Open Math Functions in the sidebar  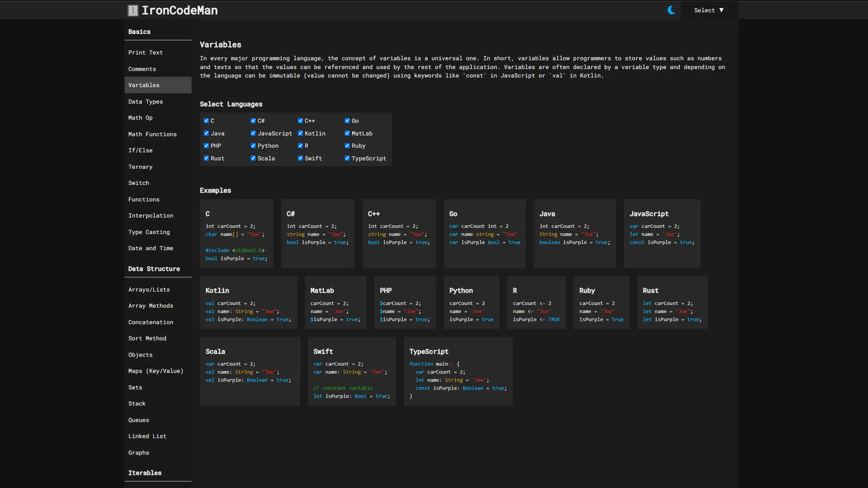point(158,134)
